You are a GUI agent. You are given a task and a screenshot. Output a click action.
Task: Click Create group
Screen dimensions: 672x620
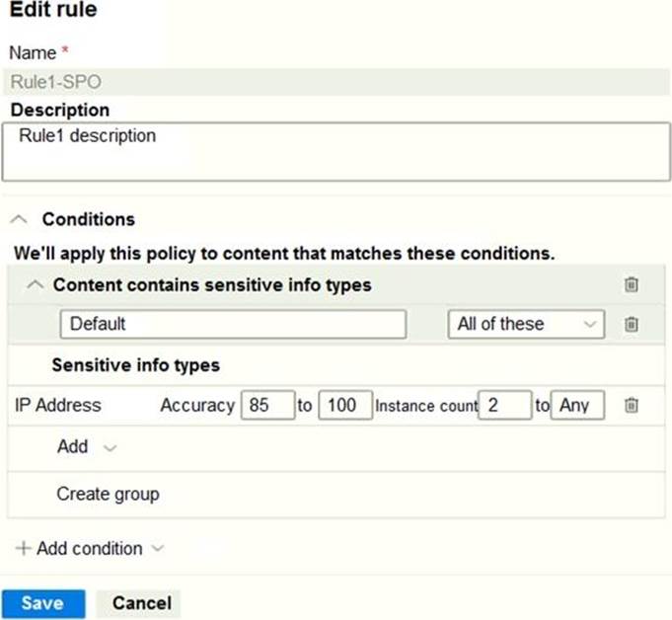click(x=108, y=494)
